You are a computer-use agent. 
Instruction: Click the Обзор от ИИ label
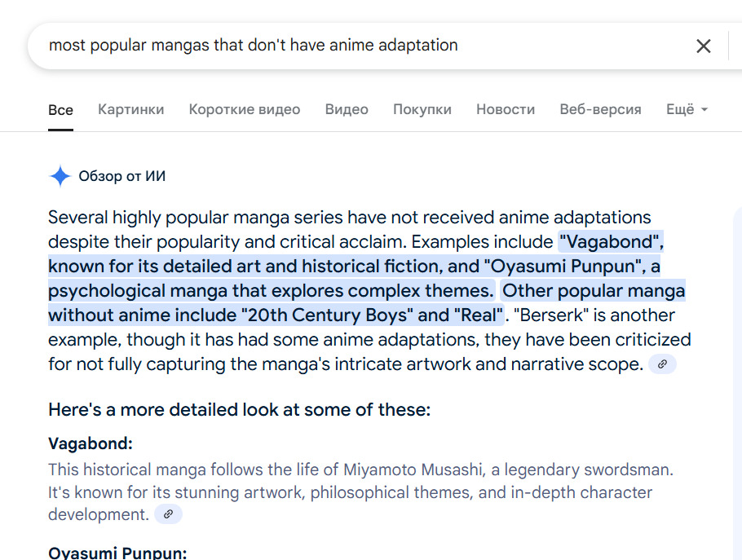121,176
